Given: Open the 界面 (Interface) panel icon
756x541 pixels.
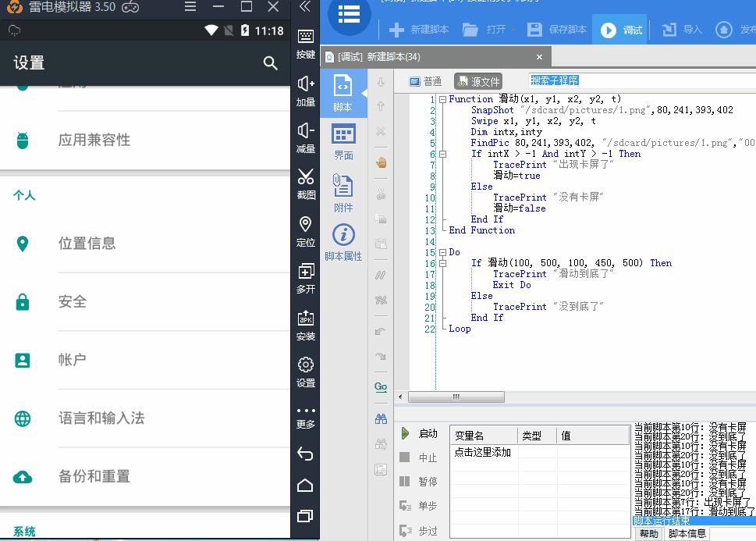Looking at the screenshot, I should (x=343, y=141).
